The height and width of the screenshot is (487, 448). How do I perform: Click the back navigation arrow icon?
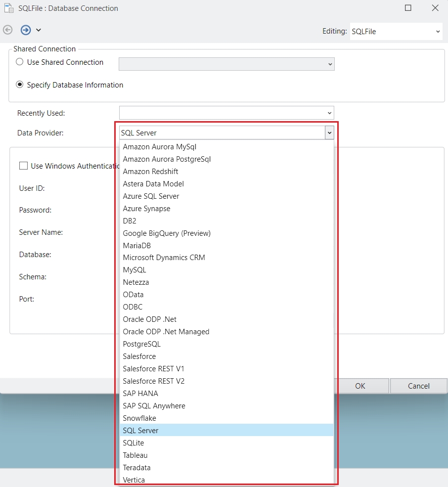click(x=7, y=30)
